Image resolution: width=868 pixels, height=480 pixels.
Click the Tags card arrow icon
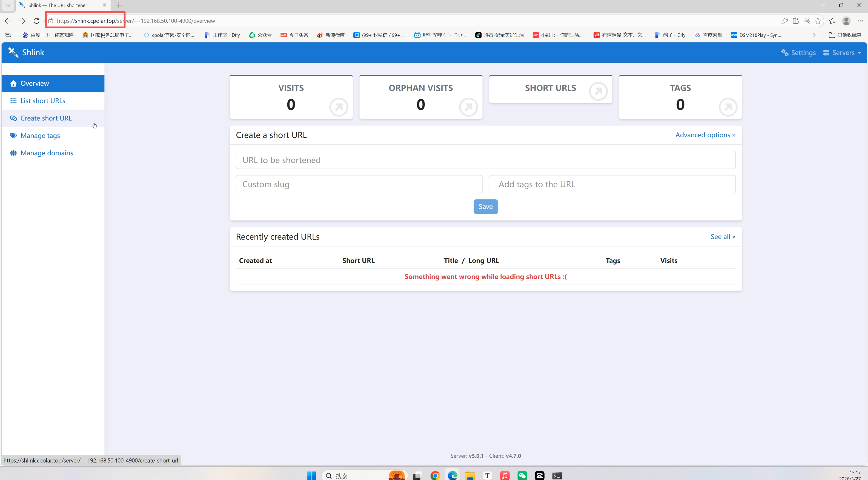click(x=728, y=107)
